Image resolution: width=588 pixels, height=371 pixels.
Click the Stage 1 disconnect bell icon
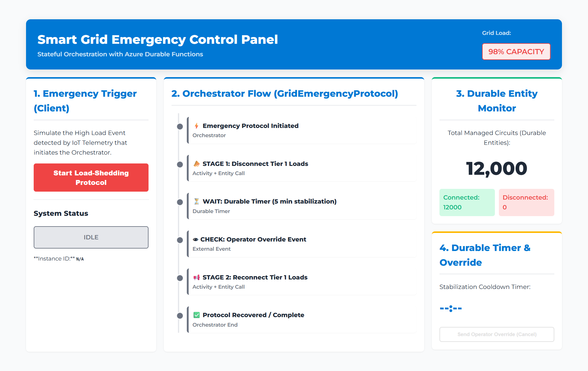(x=197, y=164)
